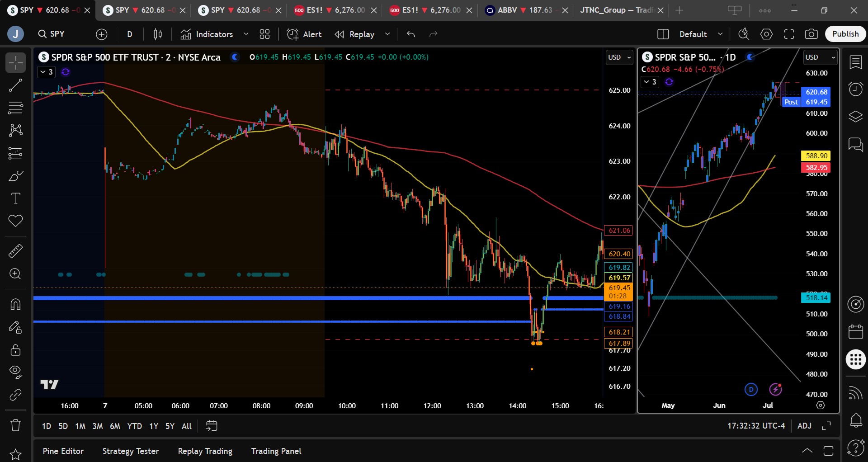Expand the Indicators favorites dropdown arrow
This screenshot has height=462, width=868.
pyautogui.click(x=246, y=34)
